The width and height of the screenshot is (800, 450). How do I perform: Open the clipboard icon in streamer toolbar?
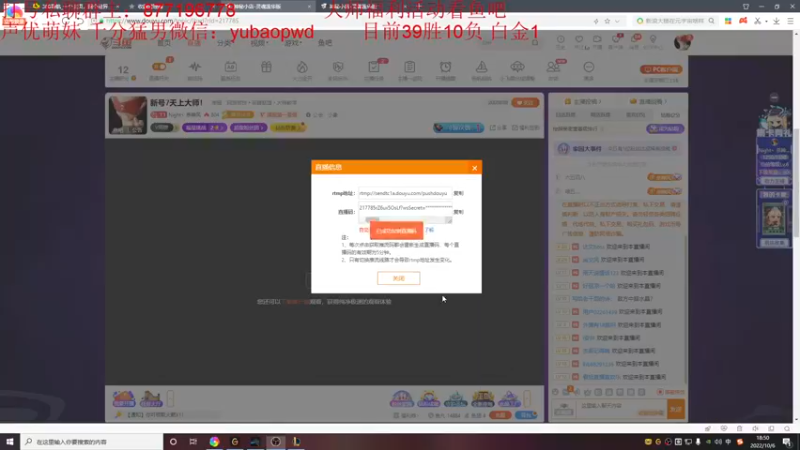pyautogui.click(x=410, y=67)
